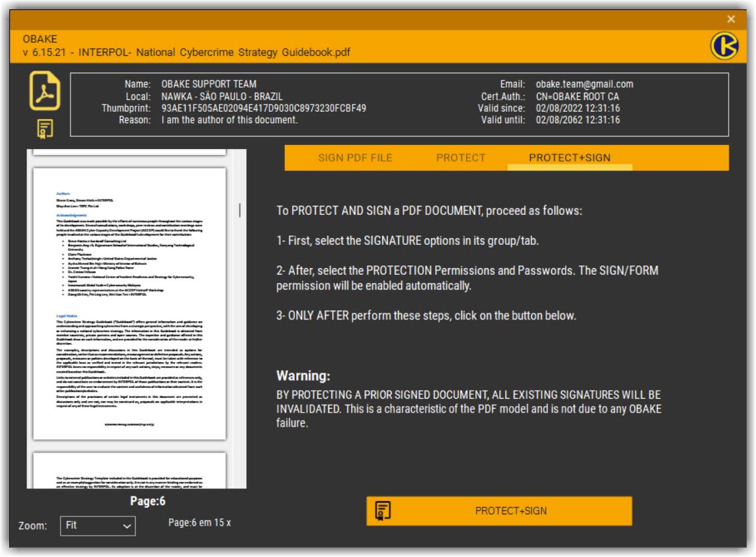Click the thumbprint value 93AE11F505AE...
Image resolution: width=756 pixels, height=557 pixels.
pyautogui.click(x=264, y=108)
